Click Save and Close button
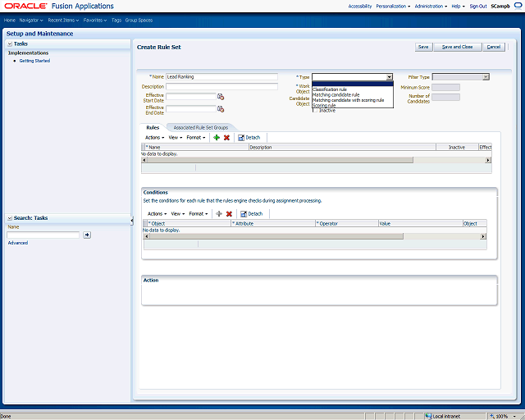Image resolution: width=525 pixels, height=420 pixels. pos(458,47)
